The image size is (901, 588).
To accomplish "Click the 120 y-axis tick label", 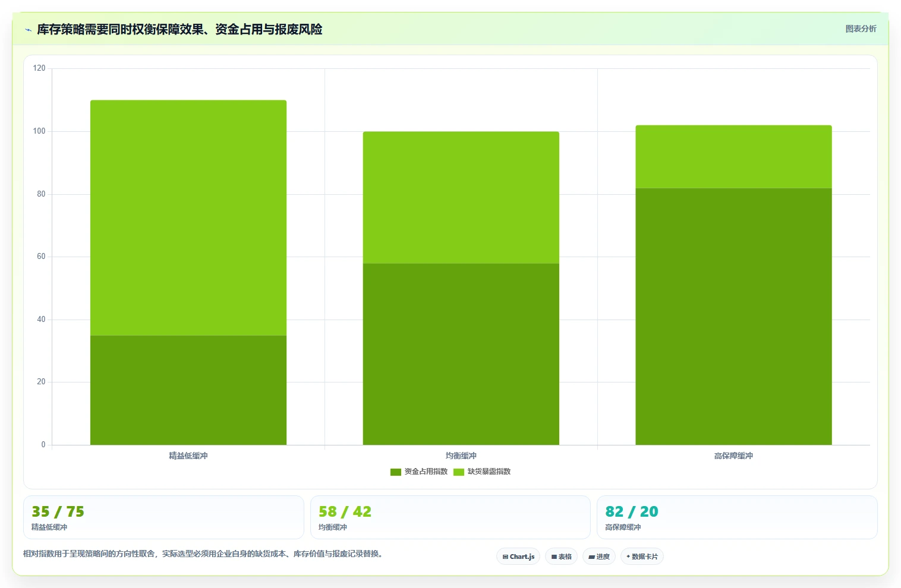I will pyautogui.click(x=39, y=68).
